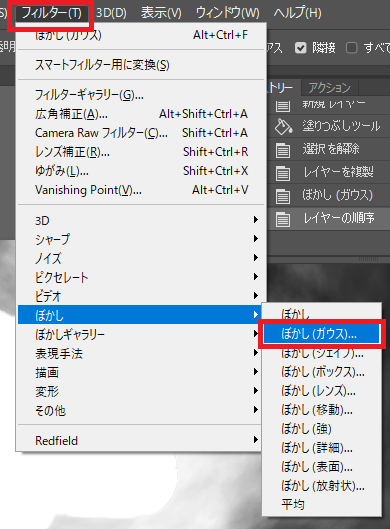Image resolution: width=390 pixels, height=529 pixels.
Task: Open the ウィンドウ(W) menu
Action: 228,13
